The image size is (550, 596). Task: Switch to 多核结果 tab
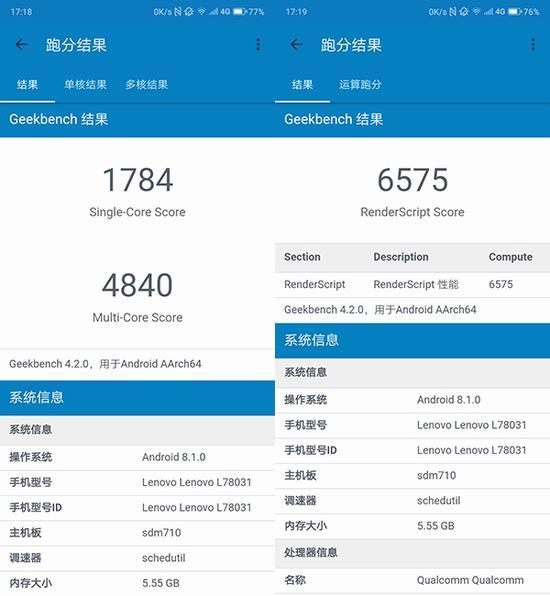pos(147,84)
